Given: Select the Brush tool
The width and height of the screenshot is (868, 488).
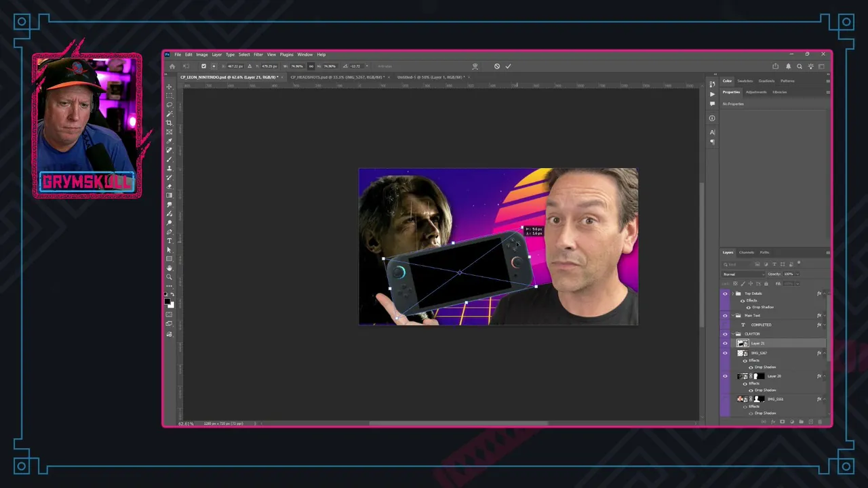Looking at the screenshot, I should (168, 159).
